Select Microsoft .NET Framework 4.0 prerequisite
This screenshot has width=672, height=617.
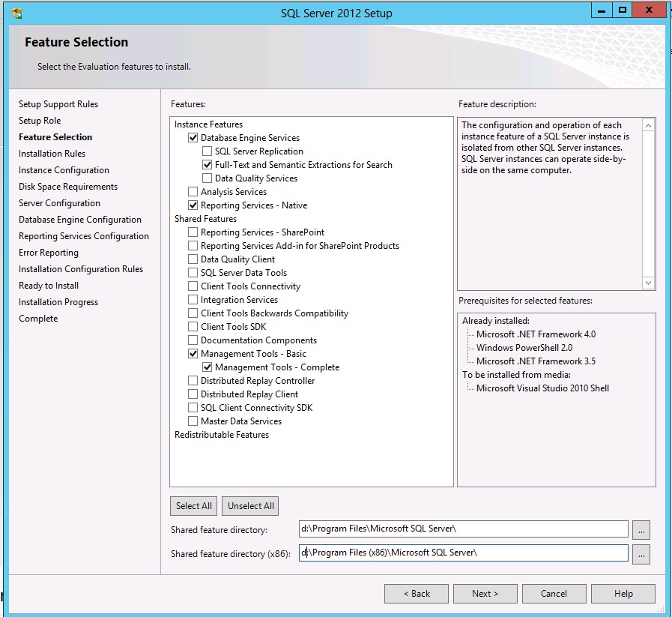click(536, 334)
